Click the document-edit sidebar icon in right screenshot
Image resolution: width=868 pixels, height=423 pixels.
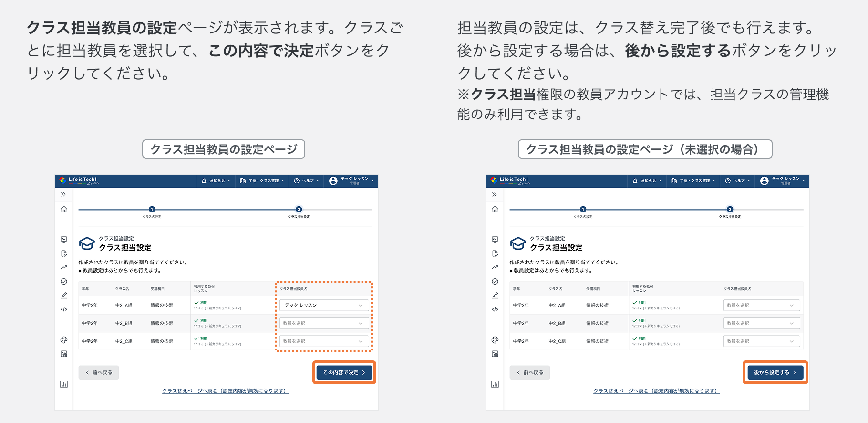[x=495, y=254]
